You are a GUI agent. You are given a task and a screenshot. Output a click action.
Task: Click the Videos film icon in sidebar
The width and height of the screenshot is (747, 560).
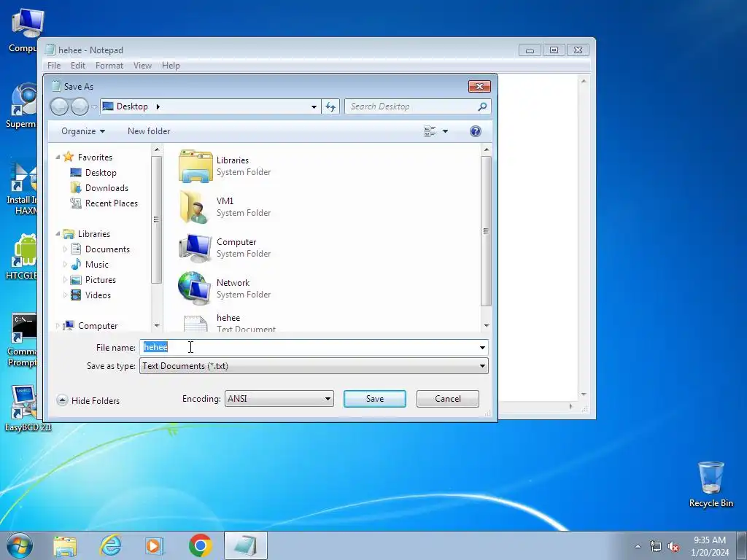pyautogui.click(x=76, y=295)
